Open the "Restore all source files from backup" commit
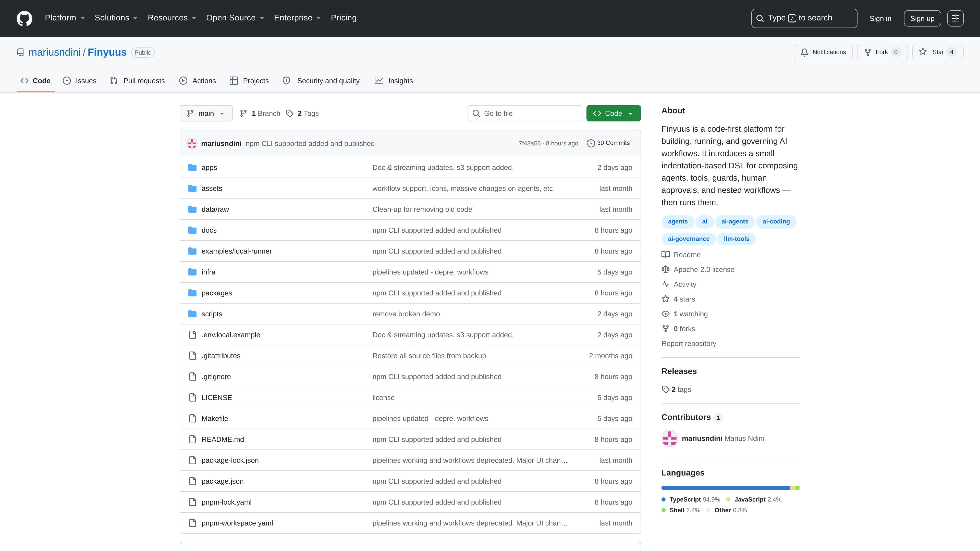The width and height of the screenshot is (980, 551). point(429,356)
